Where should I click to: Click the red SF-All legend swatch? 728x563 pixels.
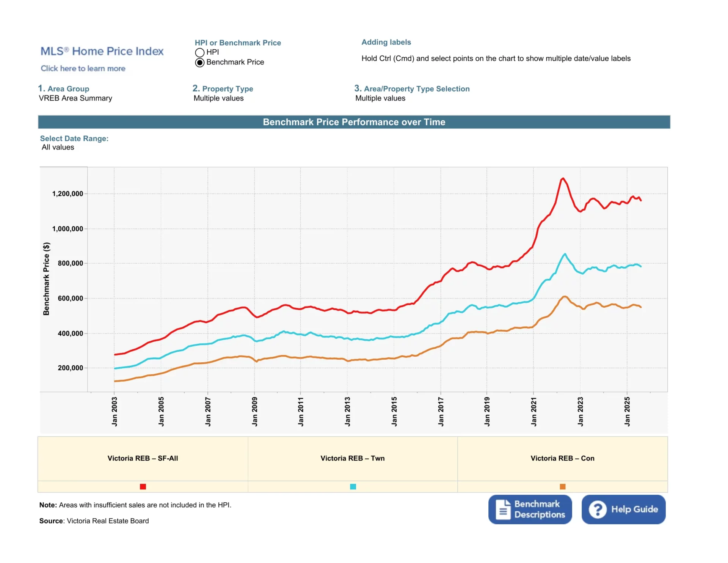pos(143,486)
